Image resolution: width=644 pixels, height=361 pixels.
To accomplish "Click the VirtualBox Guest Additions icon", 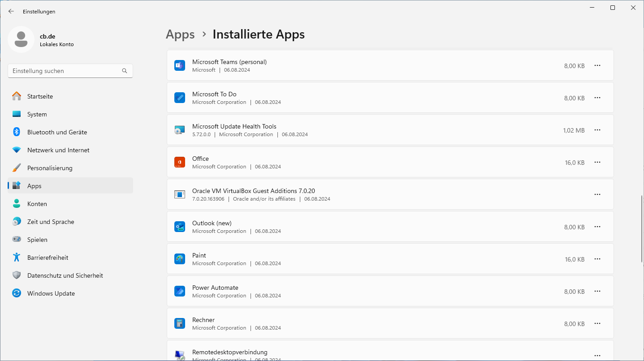I will (179, 194).
